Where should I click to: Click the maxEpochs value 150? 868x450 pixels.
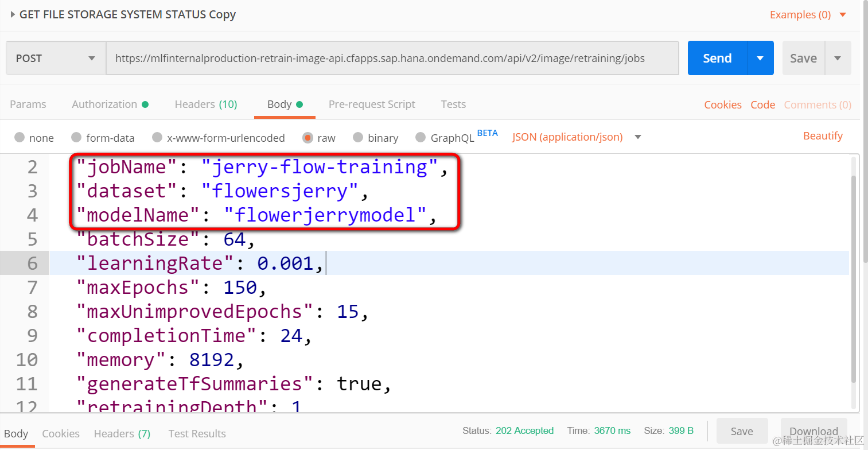point(240,287)
